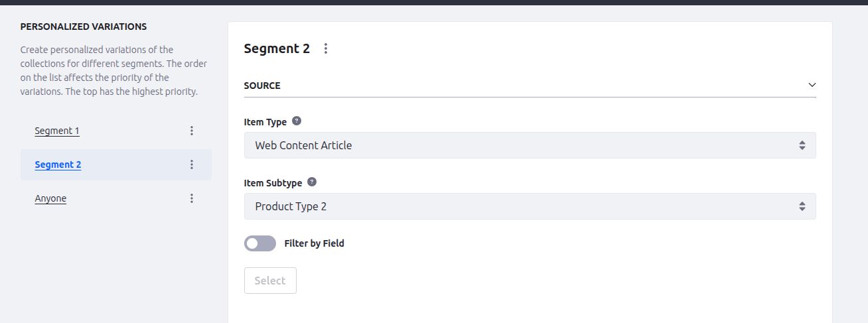Image resolution: width=868 pixels, height=323 pixels.
Task: Open actions menu for Segment 2 list item
Action: [192, 164]
